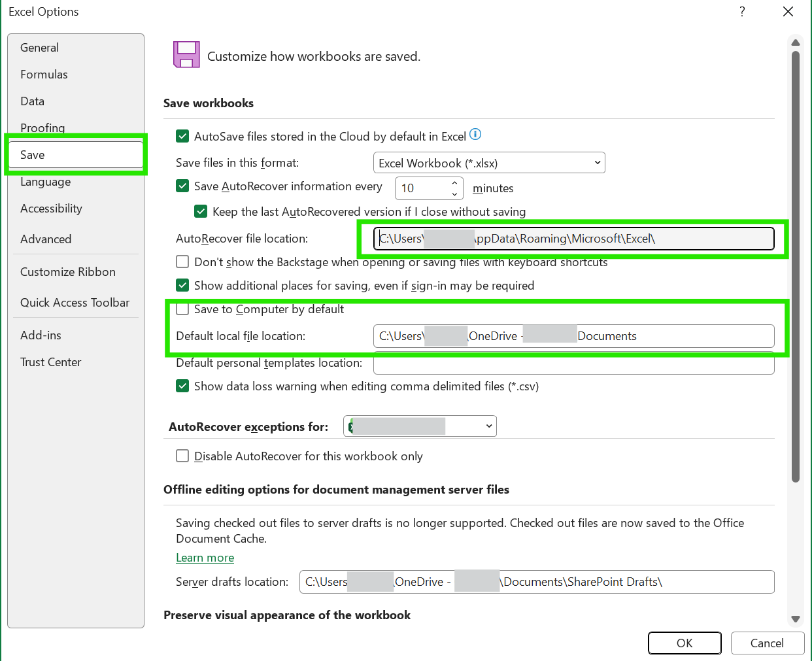Click the scrollbar down arrow

tap(796, 619)
